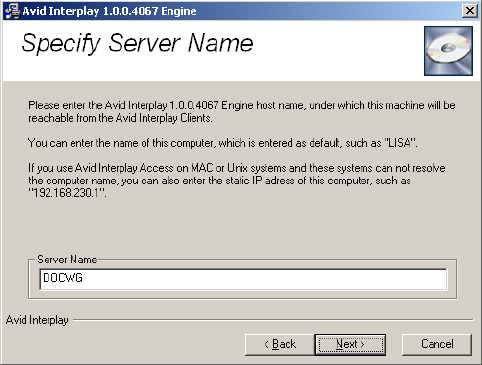Click the paragraph about MAC or Unix systems
Screen dimensions: 482x365
click(237, 180)
